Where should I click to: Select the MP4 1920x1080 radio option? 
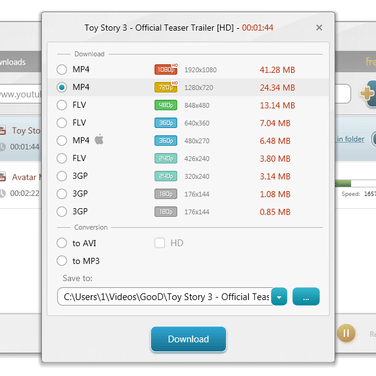62,69
